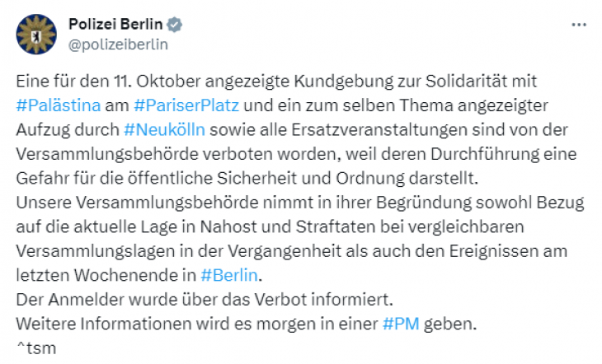Image resolution: width=602 pixels, height=364 pixels.
Task: Click the phrase 'öffentliche Sicherheit und Ordnung'
Action: tap(266, 179)
